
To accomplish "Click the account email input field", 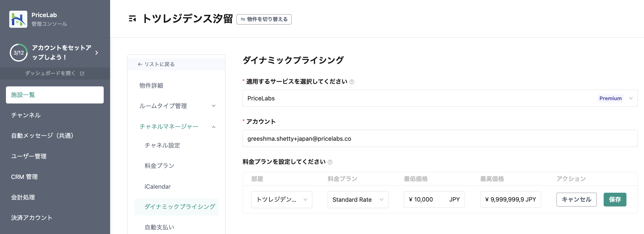I will pos(440,139).
